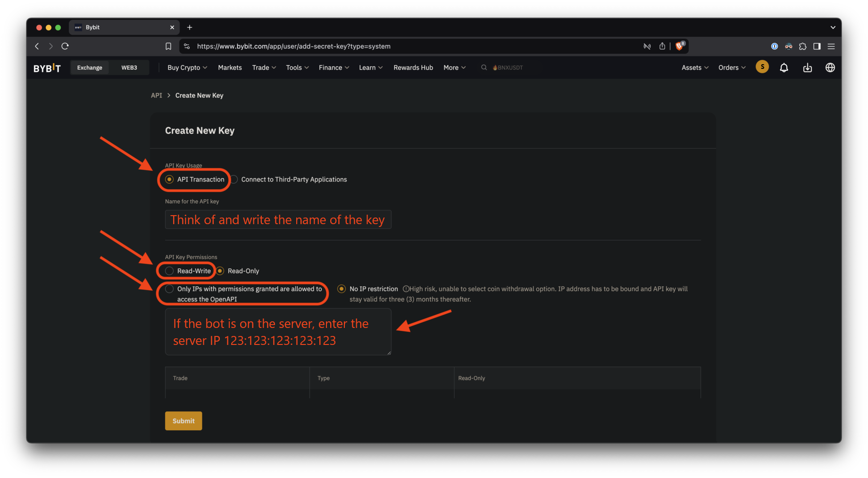Viewport: 868px width, 478px height.
Task: Open the Assets dropdown menu
Action: tap(694, 67)
